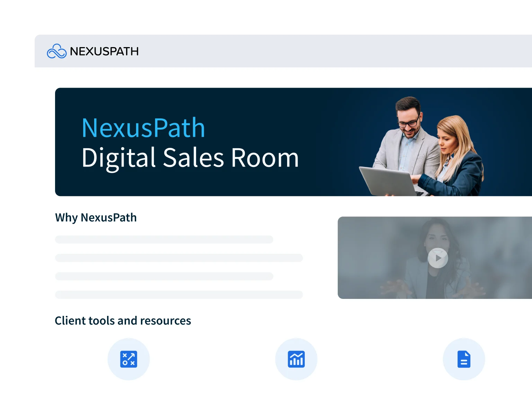Open the bar chart analytics icon
Screen dimensions: 532x399
296,359
